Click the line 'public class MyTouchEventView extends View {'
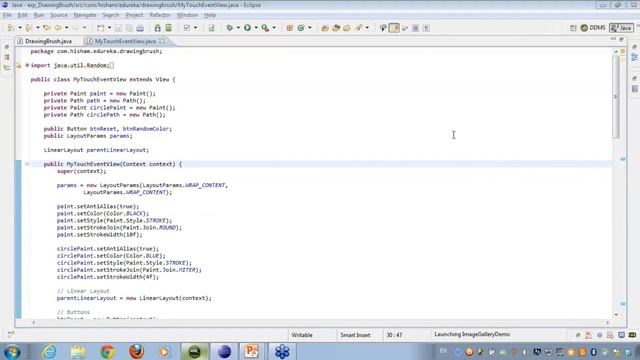Screen dimensions: 640x360 pyautogui.click(x=103, y=79)
